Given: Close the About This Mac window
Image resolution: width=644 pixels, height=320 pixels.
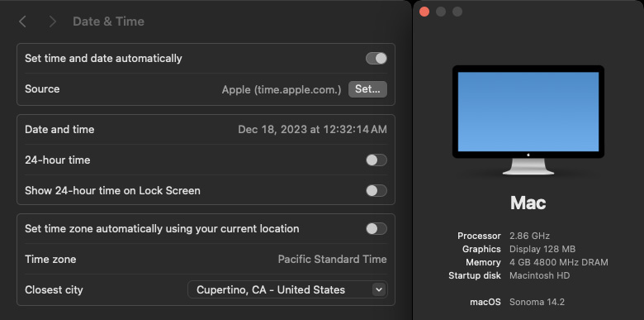Looking at the screenshot, I should pos(424,12).
